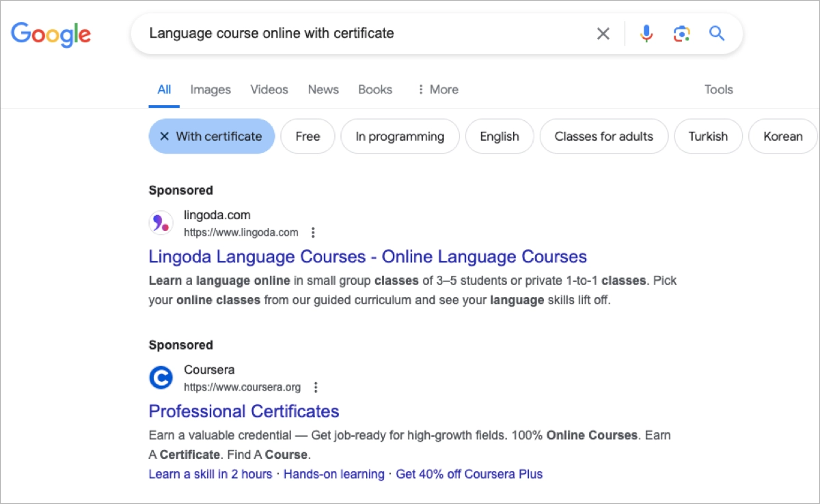Click the magnifying glass to search
This screenshot has height=504, width=820.
tap(717, 33)
